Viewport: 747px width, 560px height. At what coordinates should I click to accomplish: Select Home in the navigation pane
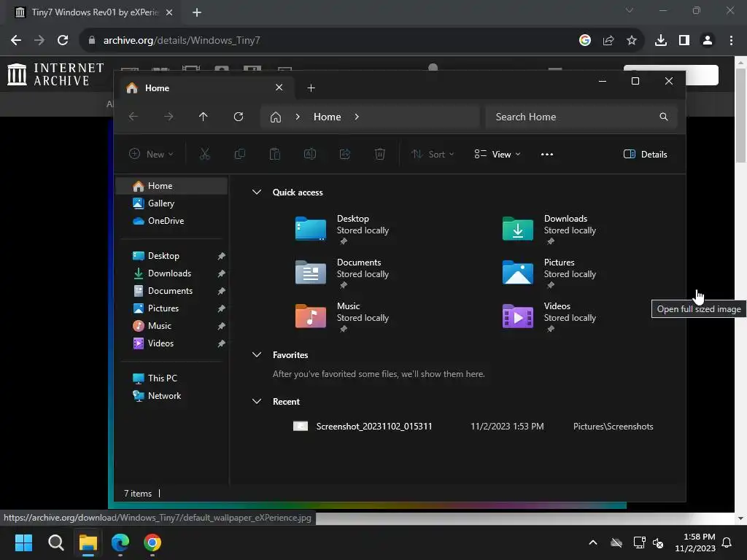(x=172, y=186)
